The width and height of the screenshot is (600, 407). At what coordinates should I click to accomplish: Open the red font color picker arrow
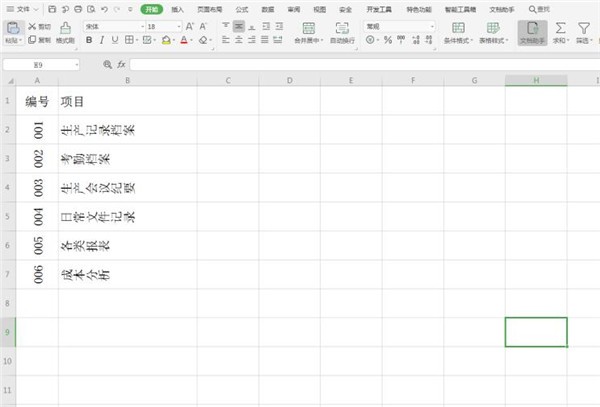192,40
